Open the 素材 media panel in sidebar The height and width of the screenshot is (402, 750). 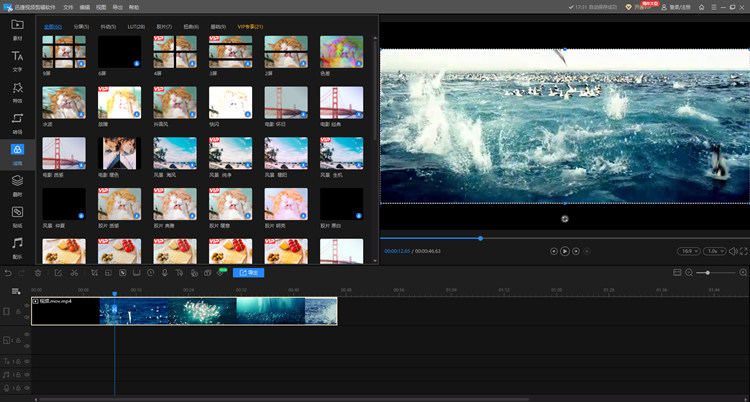pos(17,29)
